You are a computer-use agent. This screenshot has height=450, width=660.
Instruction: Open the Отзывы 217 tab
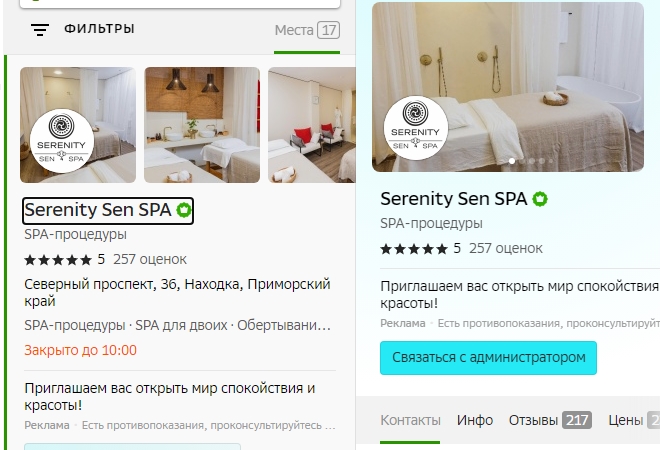point(550,420)
